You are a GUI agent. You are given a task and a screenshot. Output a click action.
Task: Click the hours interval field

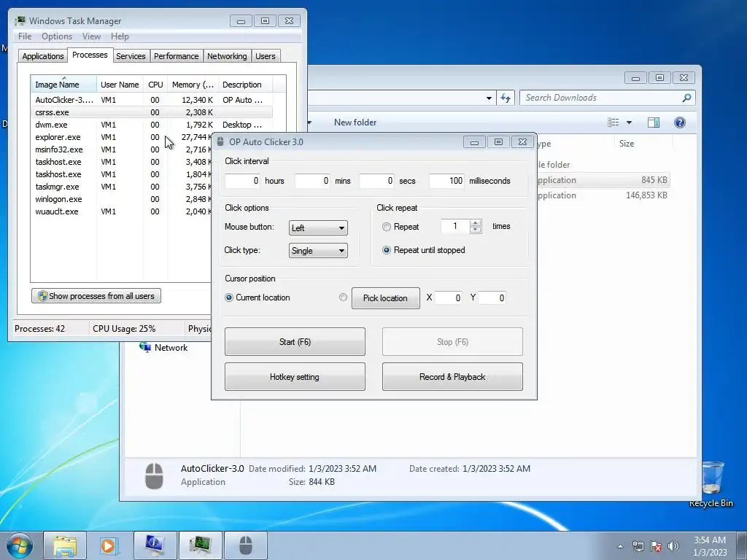pos(242,181)
